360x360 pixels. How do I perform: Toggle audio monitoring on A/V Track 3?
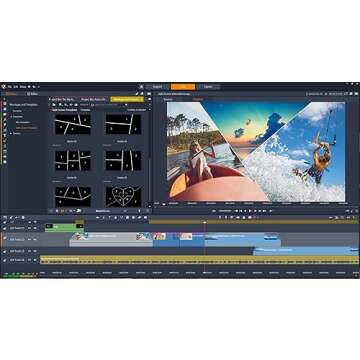tap(35, 251)
